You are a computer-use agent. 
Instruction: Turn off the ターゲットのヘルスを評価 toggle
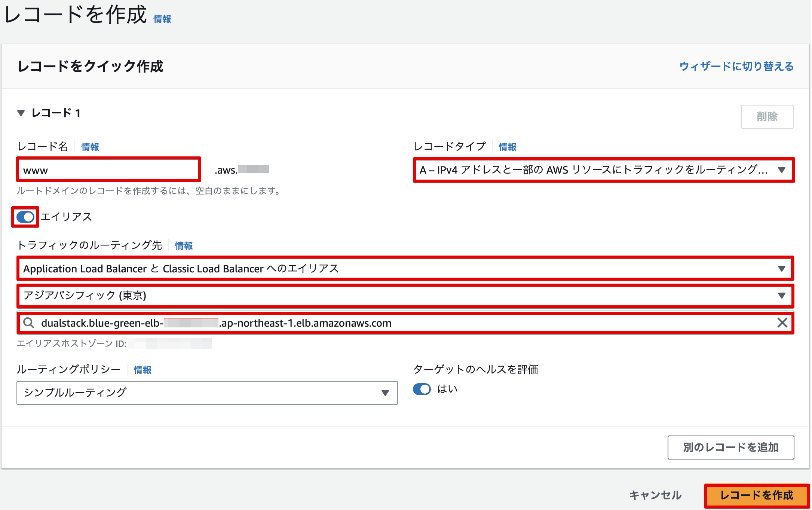tap(422, 390)
